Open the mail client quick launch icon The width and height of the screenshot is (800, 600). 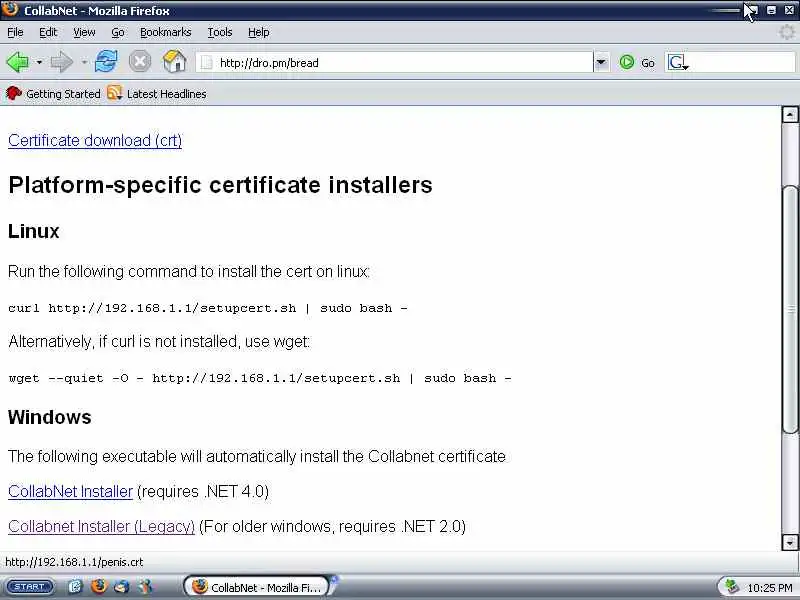click(x=122, y=587)
